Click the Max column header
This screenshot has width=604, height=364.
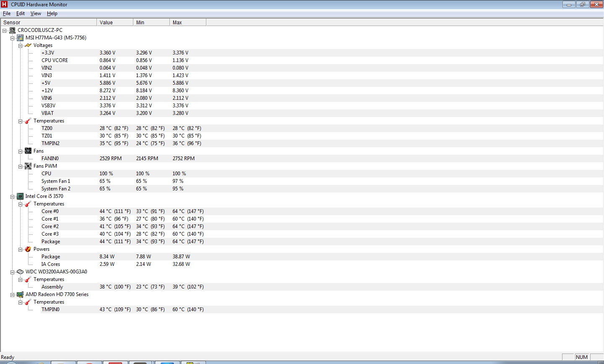[188, 22]
